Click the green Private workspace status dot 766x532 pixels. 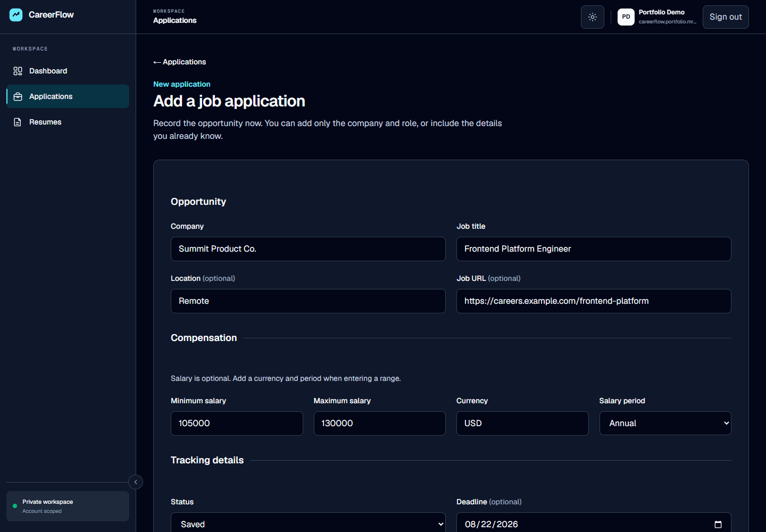15,506
